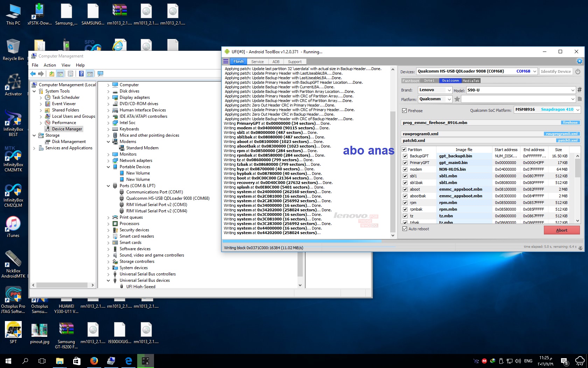Screen dimensions: 588x368
Task: Open the SPT desktop icon
Action: (13, 333)
